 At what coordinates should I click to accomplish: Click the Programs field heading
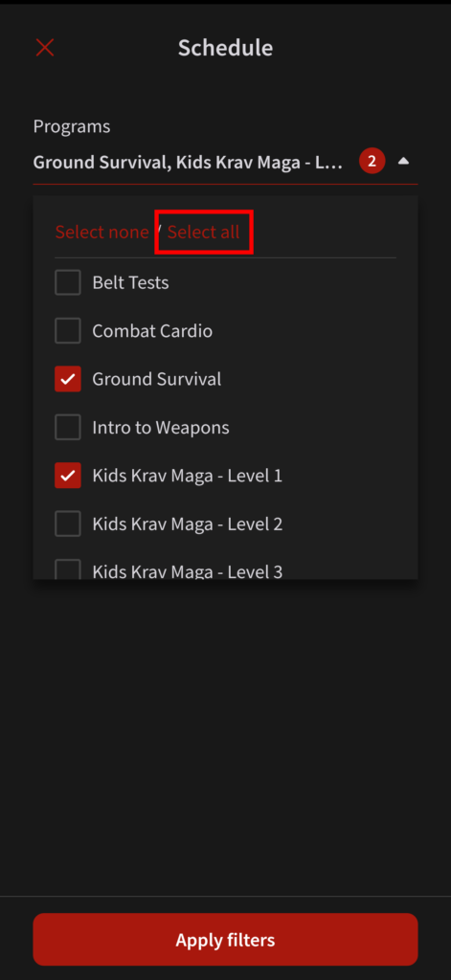point(72,126)
